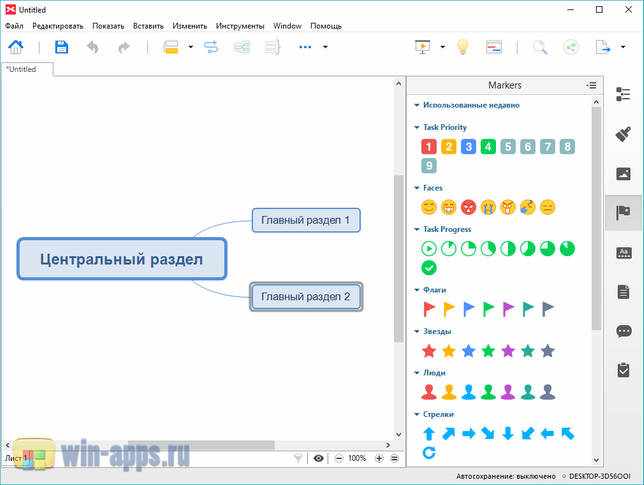Collapse the Task Progress group

[x=416, y=229]
